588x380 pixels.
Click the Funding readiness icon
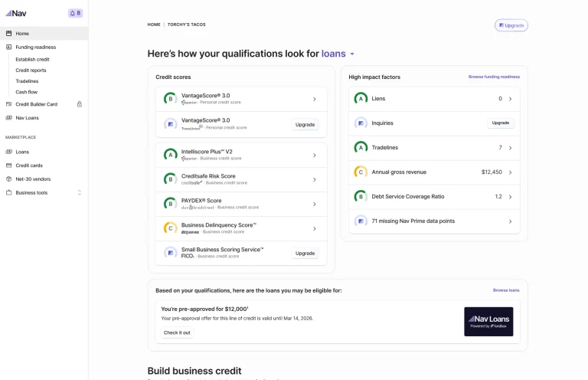(x=8, y=47)
